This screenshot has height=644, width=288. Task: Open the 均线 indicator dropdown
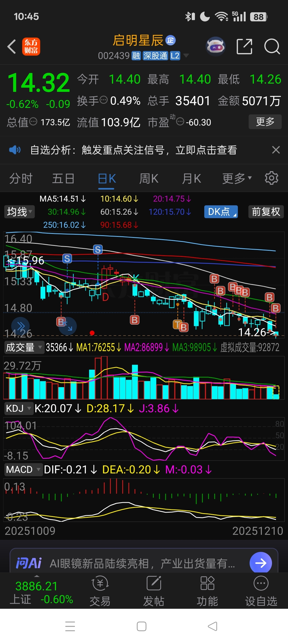(19, 212)
